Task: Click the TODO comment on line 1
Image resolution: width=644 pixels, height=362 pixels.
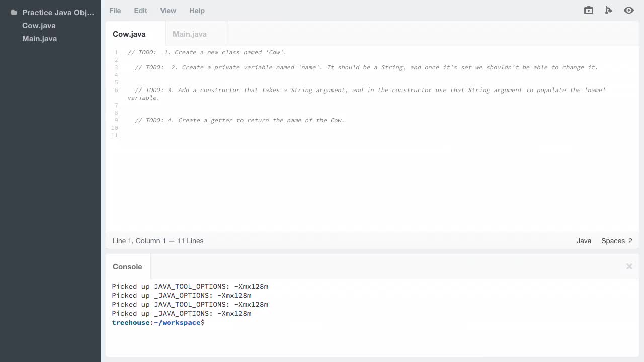Action: [x=207, y=52]
